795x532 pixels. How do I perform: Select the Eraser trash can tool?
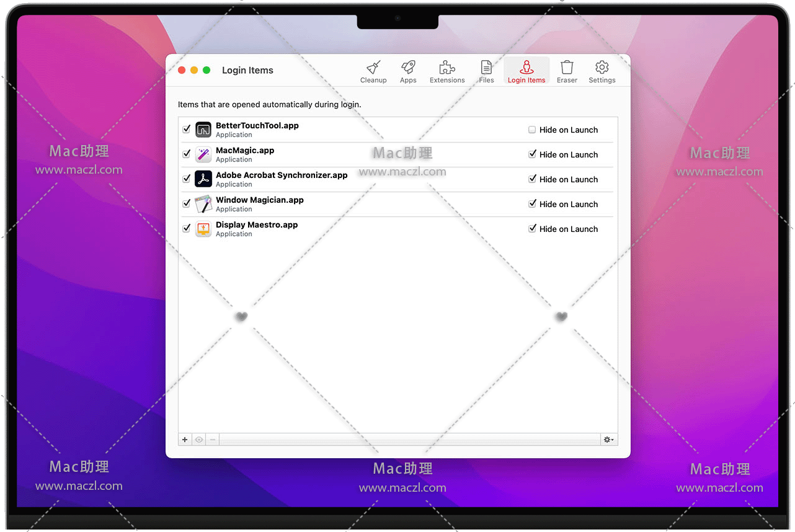(567, 71)
